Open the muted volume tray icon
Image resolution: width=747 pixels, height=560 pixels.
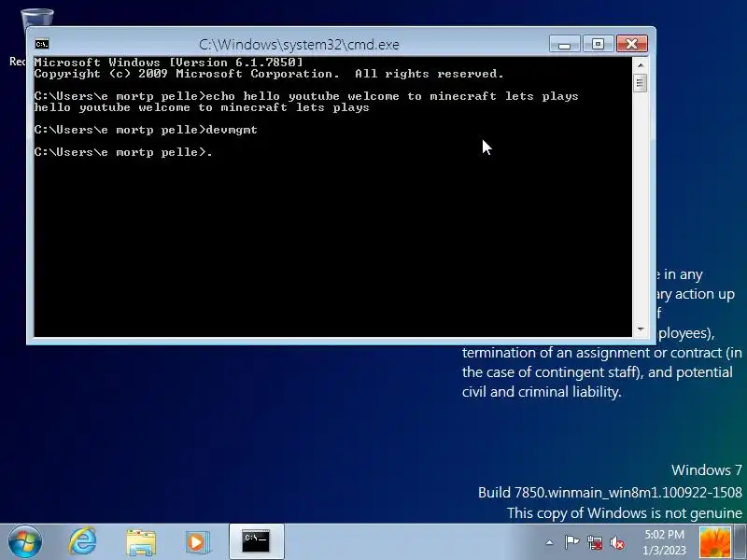pos(617,542)
